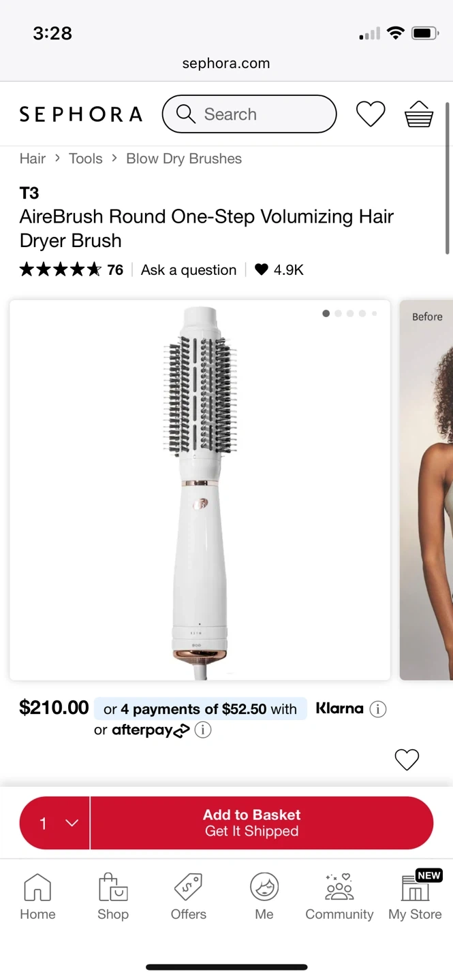Open the shopping basket icon

click(x=419, y=114)
